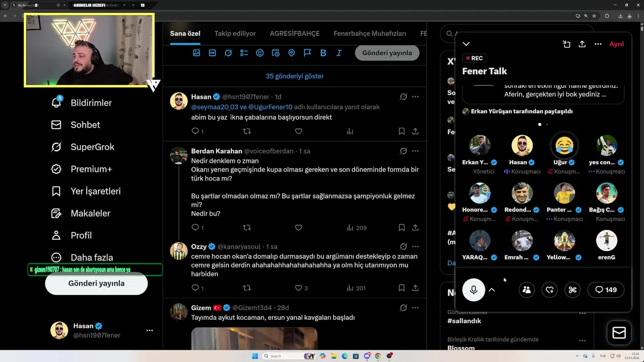Open Windows Start menu
This screenshot has width=644, height=362.
click(255, 356)
